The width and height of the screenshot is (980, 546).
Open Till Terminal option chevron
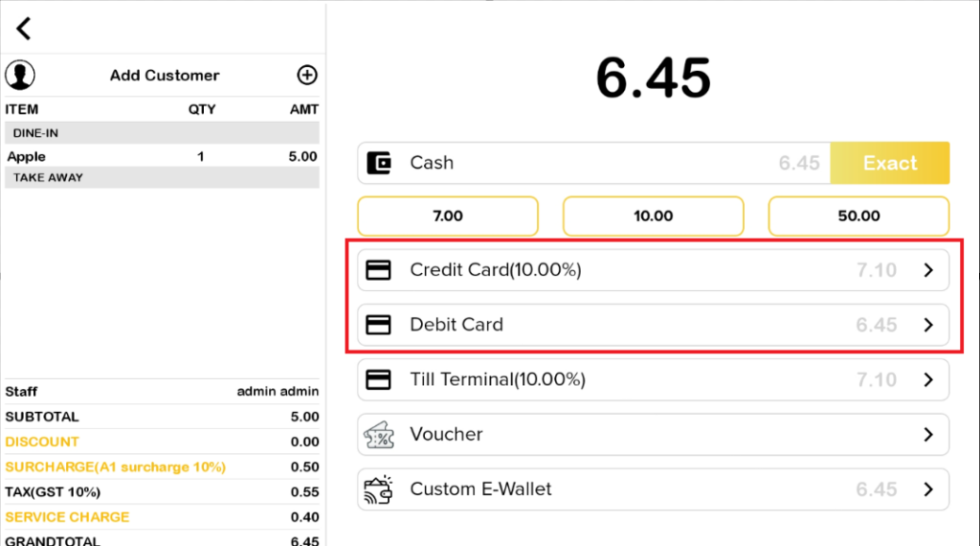pos(927,379)
